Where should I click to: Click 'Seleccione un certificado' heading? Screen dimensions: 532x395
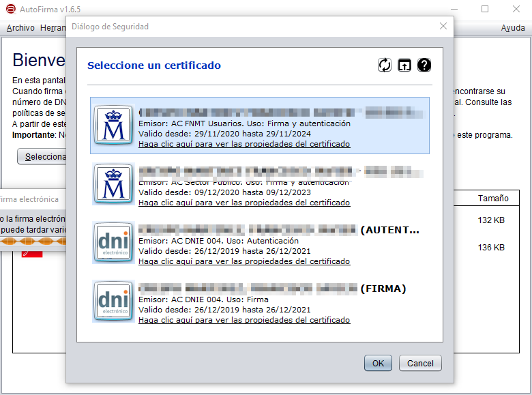(x=154, y=65)
